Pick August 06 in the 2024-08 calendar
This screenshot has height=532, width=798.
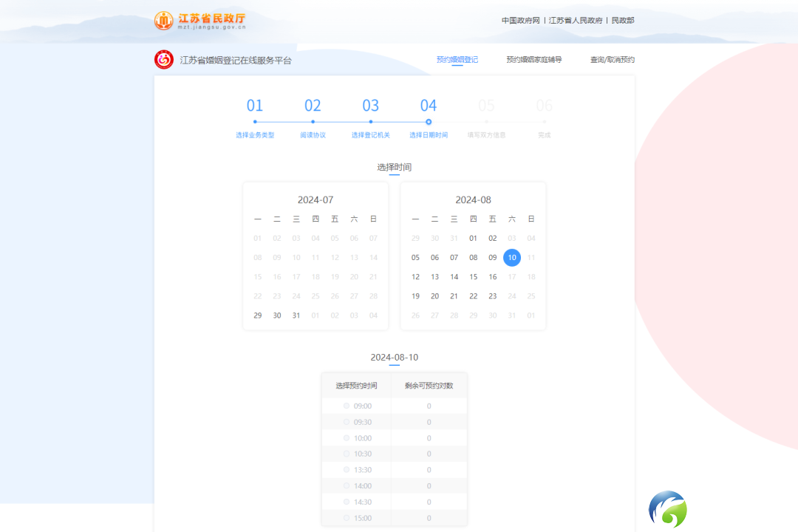(x=434, y=257)
